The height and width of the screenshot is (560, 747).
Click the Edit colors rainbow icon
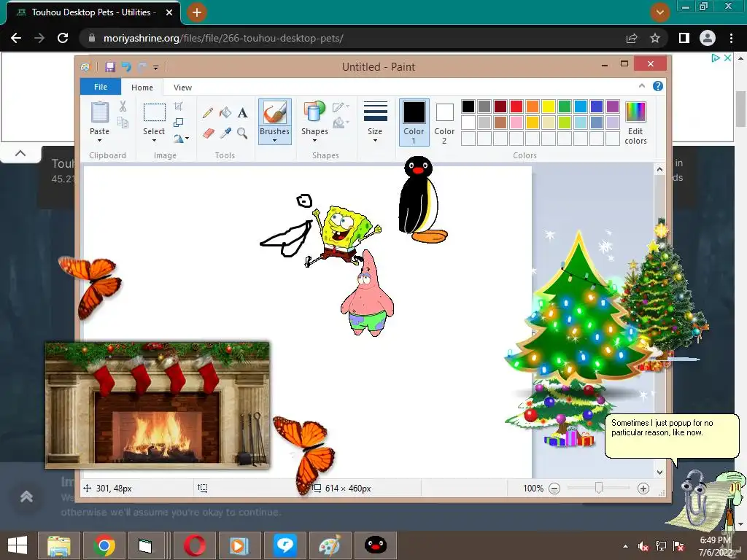point(635,112)
